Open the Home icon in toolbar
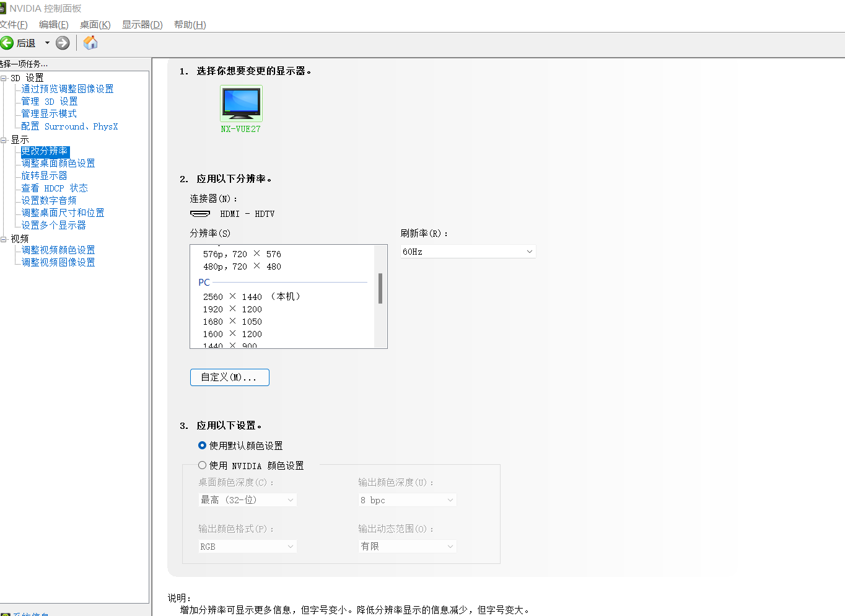The width and height of the screenshot is (845, 616). click(x=90, y=42)
